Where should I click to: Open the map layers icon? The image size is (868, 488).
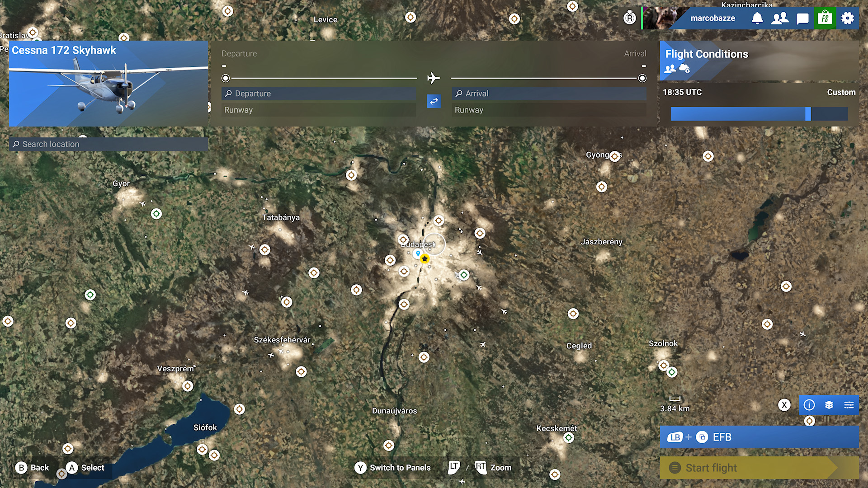click(829, 405)
